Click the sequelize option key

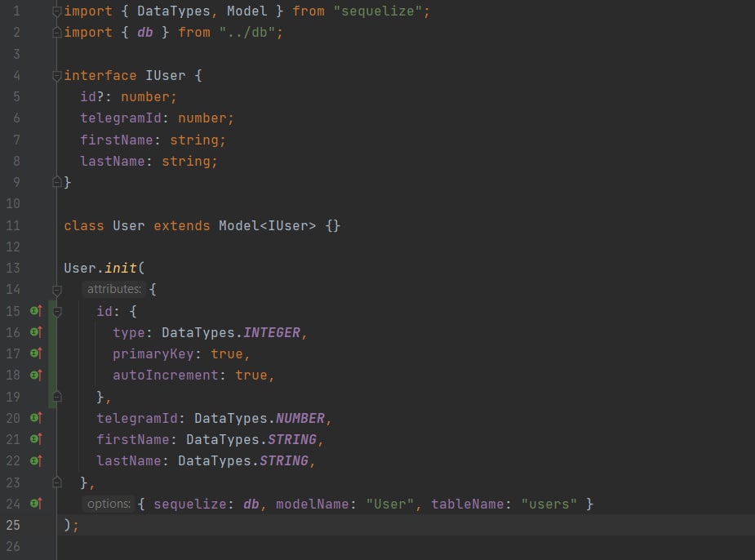coord(189,504)
